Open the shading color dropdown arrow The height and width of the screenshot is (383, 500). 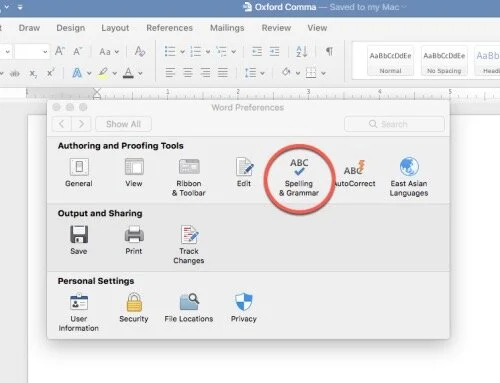click(298, 73)
